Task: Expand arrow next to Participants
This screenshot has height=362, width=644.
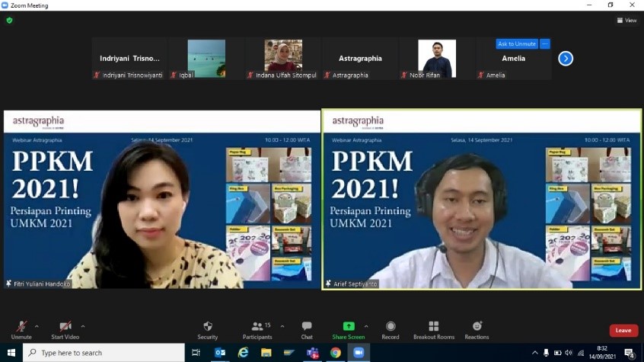Action: click(282, 327)
